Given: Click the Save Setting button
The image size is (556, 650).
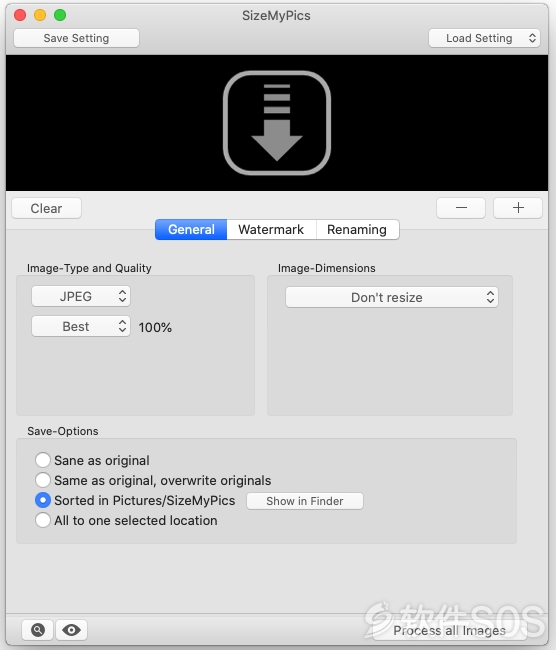Looking at the screenshot, I should tap(76, 38).
